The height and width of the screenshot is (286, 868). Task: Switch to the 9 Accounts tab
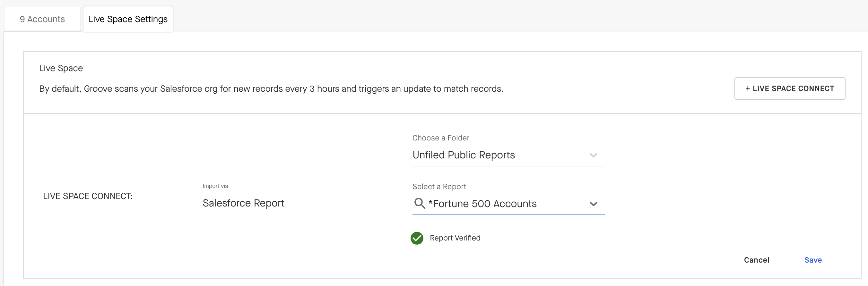(x=42, y=19)
